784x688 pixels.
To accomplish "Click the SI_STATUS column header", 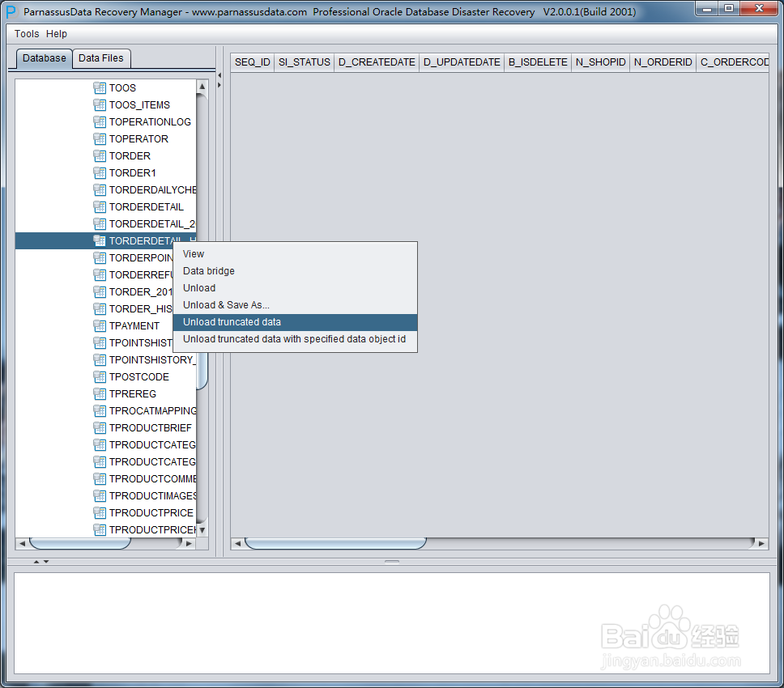I will click(304, 62).
